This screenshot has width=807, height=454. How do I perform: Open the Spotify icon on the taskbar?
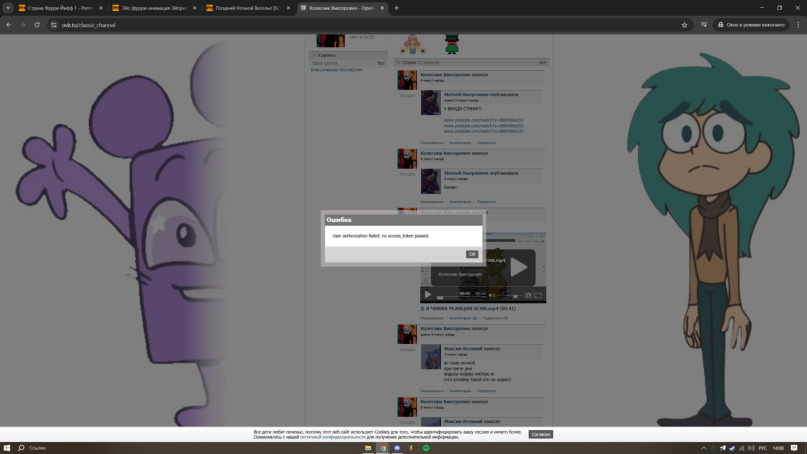tap(426, 448)
